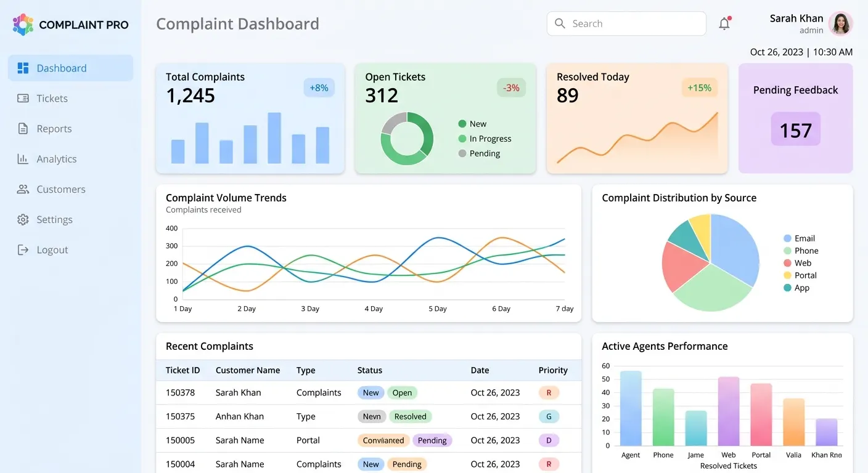The width and height of the screenshot is (868, 473).
Task: Select the In Progress legend entry
Action: (485, 139)
